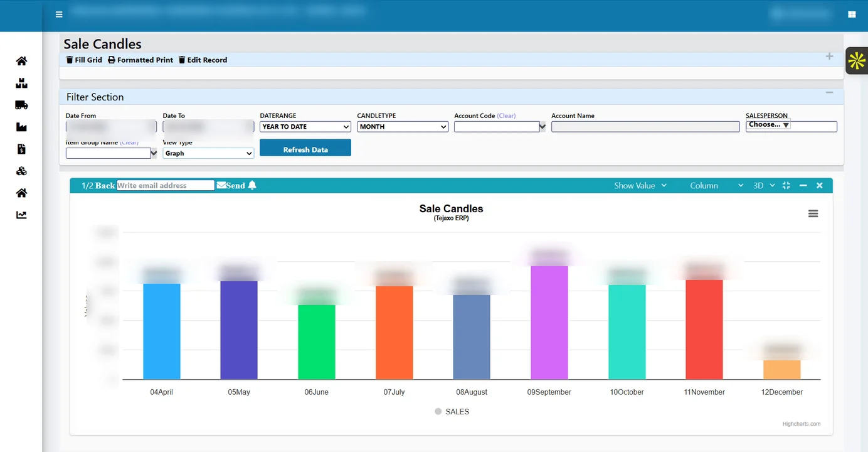Open the 3D dropdown in chart toolbar
868x452 pixels.
tap(764, 185)
